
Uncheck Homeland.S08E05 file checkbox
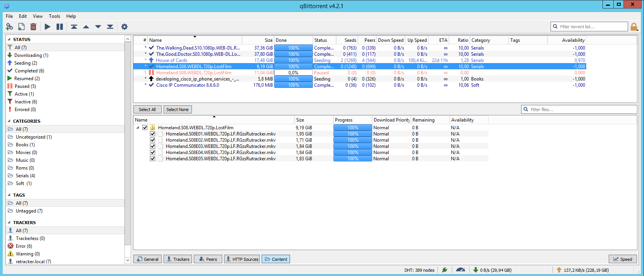click(153, 159)
